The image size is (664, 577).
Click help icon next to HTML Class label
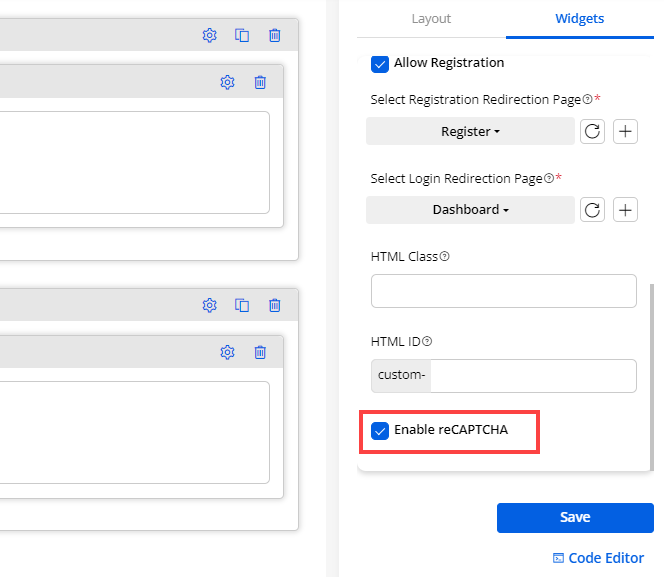tap(445, 257)
